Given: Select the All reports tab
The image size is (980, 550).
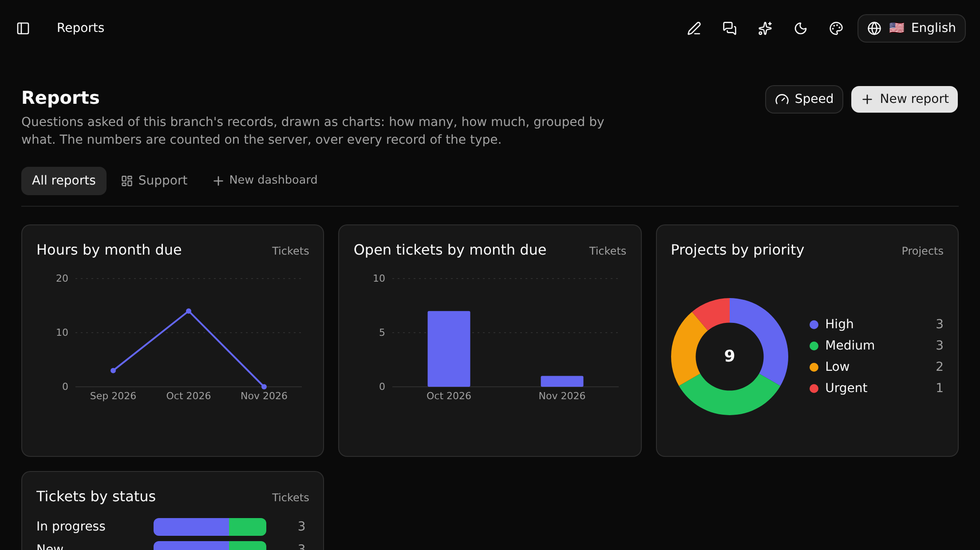Looking at the screenshot, I should coord(64,181).
